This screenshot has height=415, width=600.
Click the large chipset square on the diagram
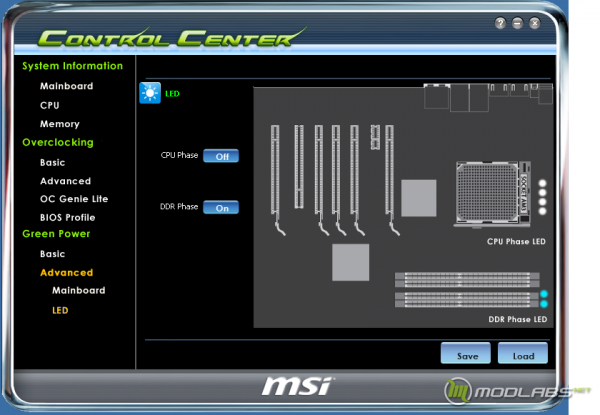(x=351, y=262)
